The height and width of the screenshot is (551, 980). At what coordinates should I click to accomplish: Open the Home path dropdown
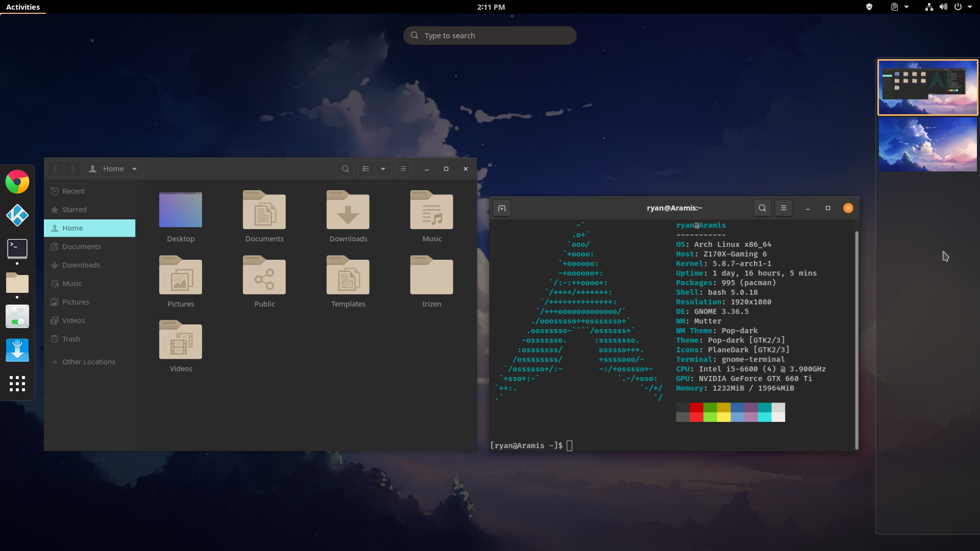point(113,169)
